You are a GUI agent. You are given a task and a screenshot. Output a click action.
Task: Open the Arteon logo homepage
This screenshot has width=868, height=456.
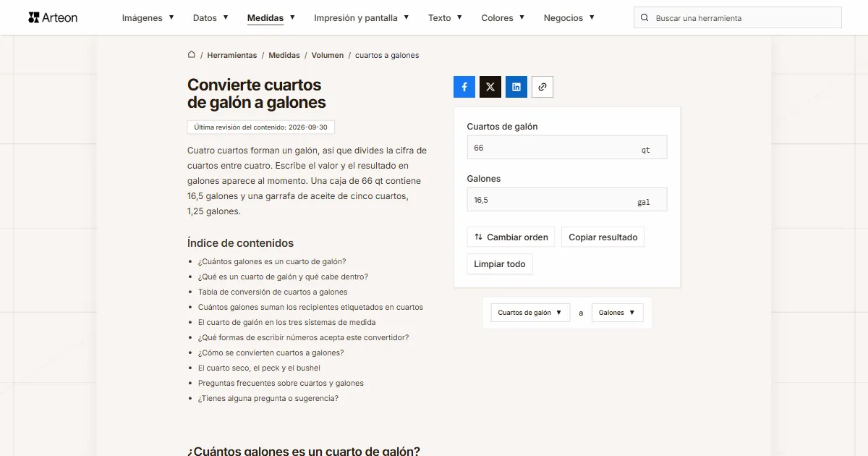coord(53,17)
